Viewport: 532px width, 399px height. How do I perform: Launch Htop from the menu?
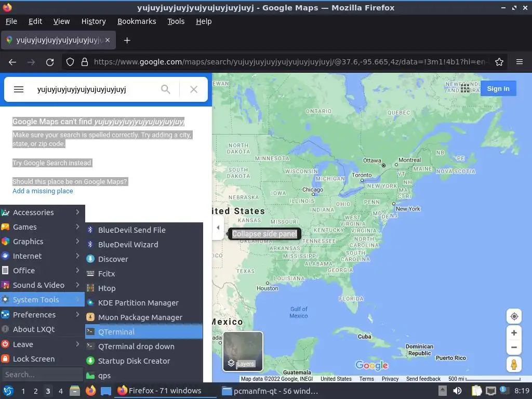pyautogui.click(x=144, y=288)
